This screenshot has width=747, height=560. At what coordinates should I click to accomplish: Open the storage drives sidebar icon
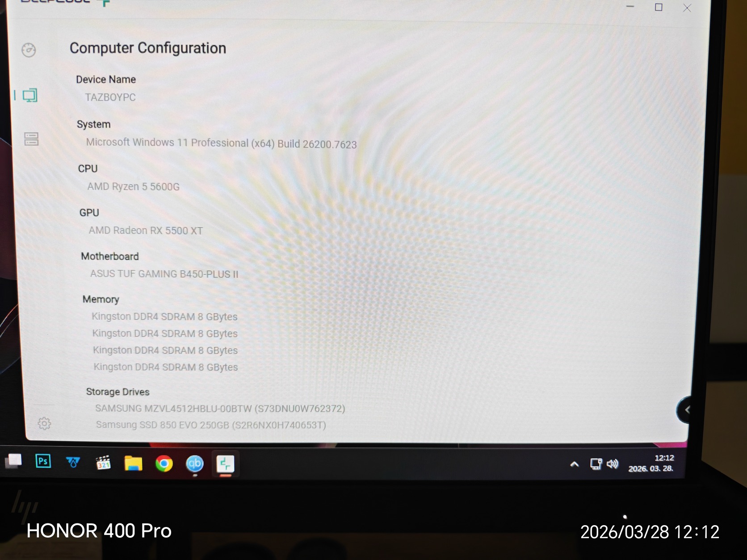pyautogui.click(x=31, y=139)
